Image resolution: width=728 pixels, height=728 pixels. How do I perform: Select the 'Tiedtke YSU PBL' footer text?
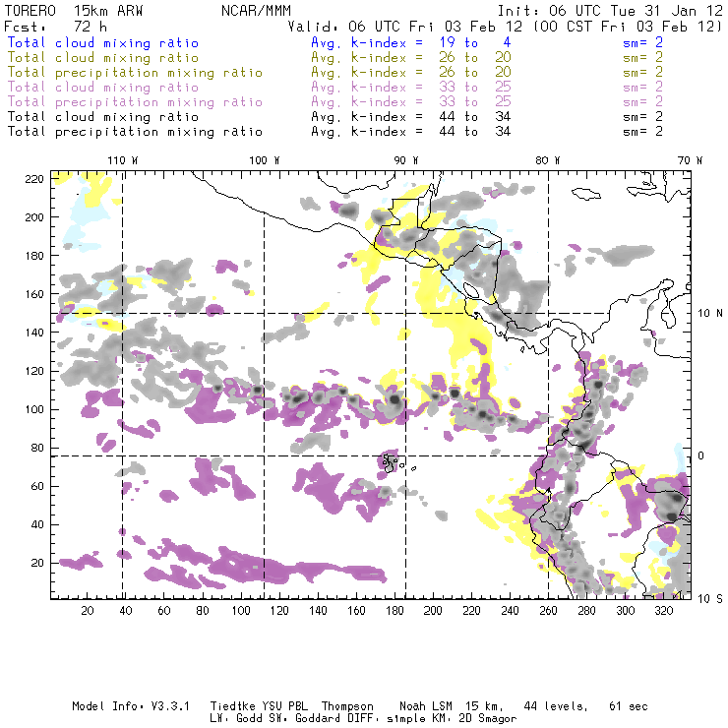tap(259, 706)
